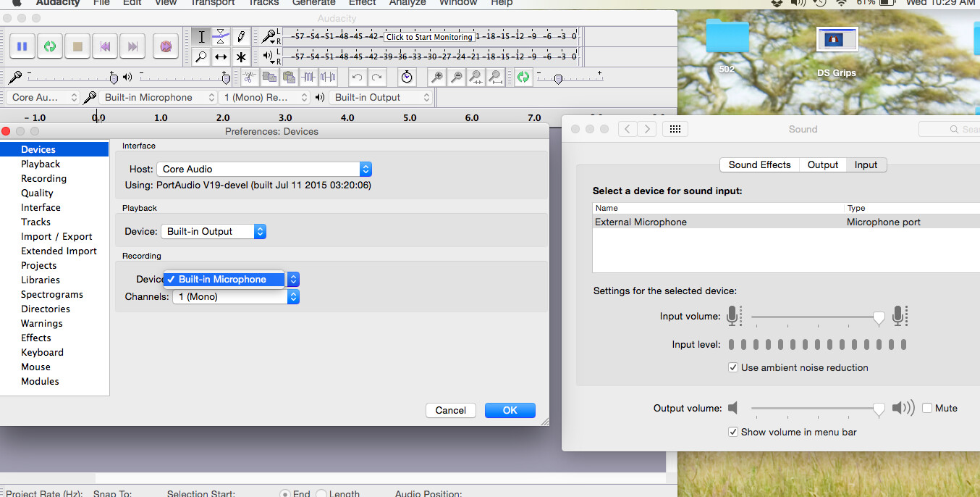The width and height of the screenshot is (980, 497).
Task: Choose Built-in Microphone in the open list
Action: click(x=224, y=279)
